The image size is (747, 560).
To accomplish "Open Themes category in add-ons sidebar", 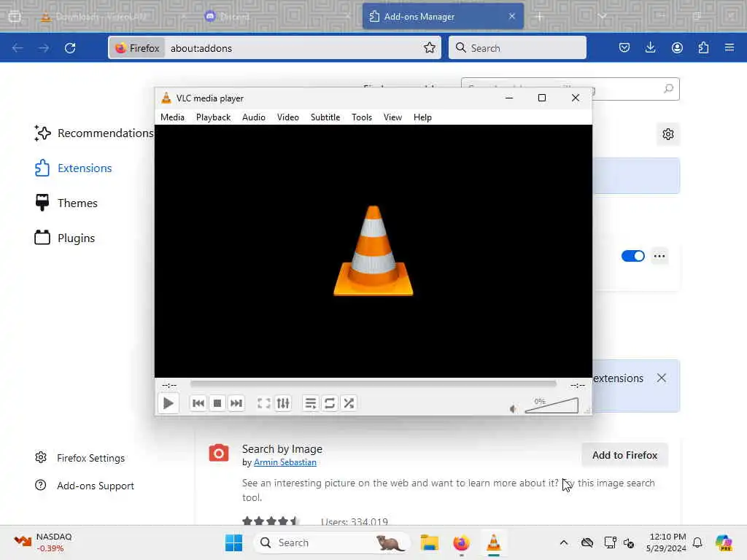I will point(66,203).
